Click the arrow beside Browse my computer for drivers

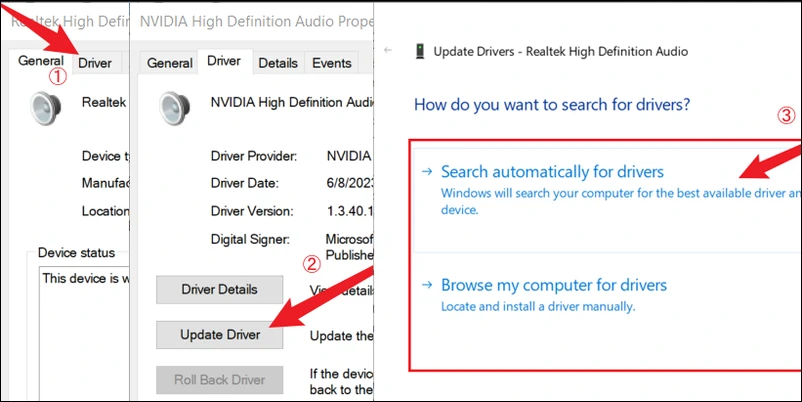(428, 285)
